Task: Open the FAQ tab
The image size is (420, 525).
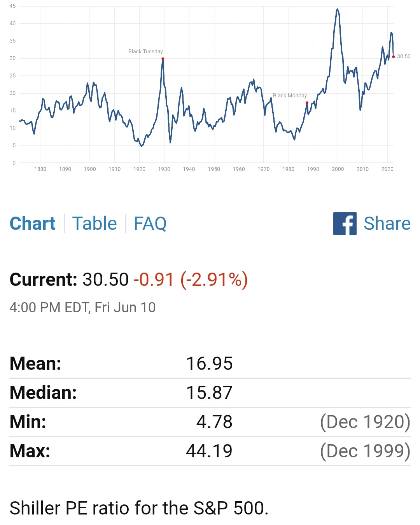Action: tap(150, 224)
